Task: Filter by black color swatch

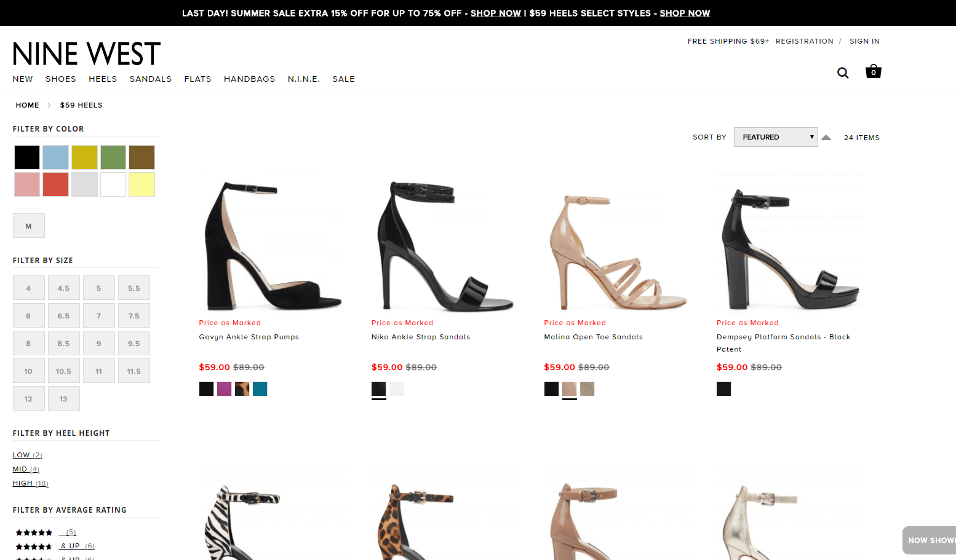Action: coord(27,157)
